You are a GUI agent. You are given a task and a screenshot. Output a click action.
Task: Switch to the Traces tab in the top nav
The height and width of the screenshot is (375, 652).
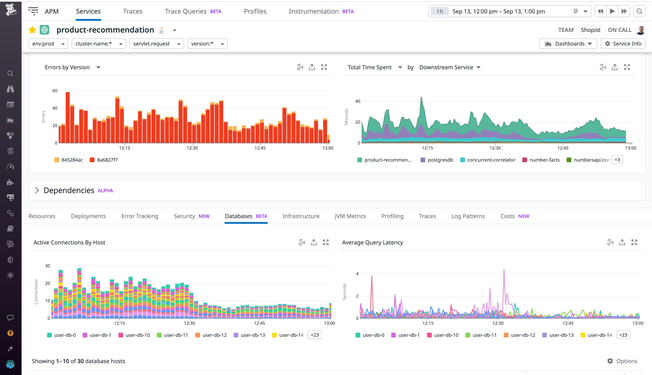click(x=133, y=11)
